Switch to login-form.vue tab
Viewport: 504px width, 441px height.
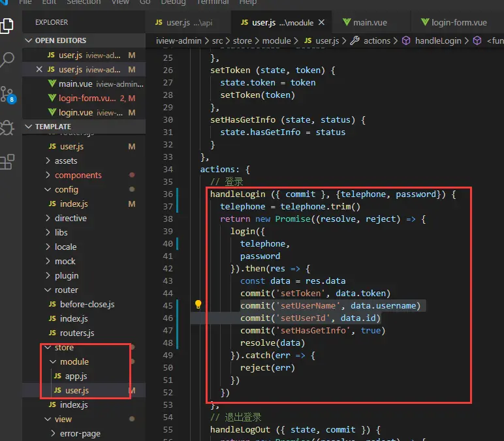457,22
